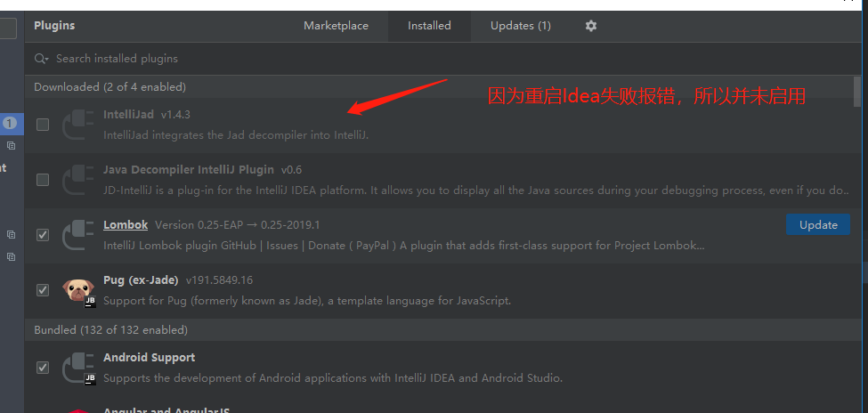Image resolution: width=868 pixels, height=413 pixels.
Task: Click the Lombok plugin icon
Action: [x=77, y=235]
